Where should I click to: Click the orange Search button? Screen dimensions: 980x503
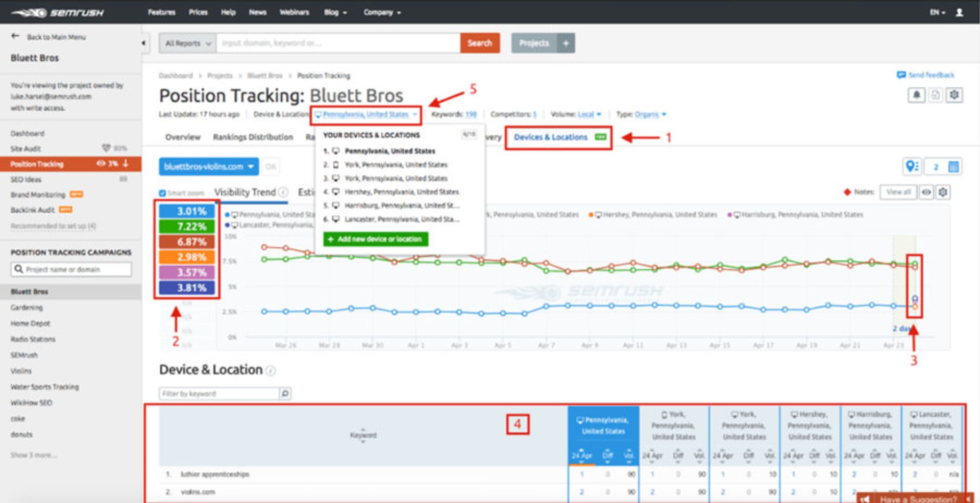480,43
